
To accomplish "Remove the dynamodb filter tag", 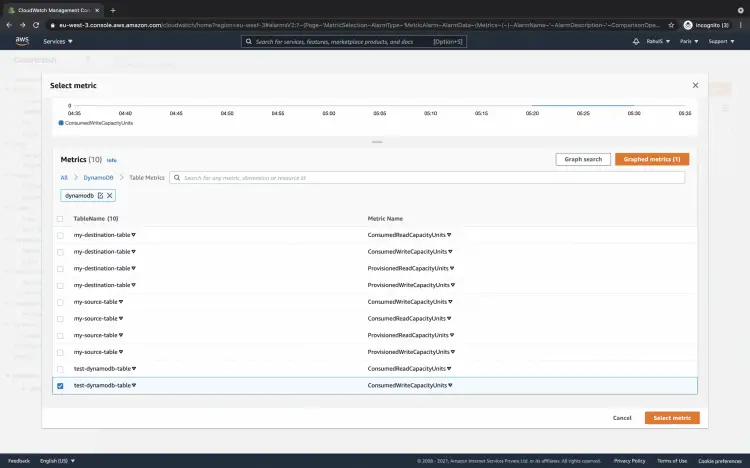I will point(110,196).
